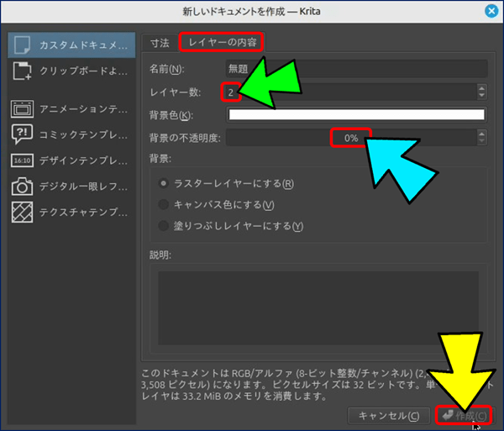This screenshot has width=504, height=431.
Task: Select the Texture Templates icon
Action: [x=23, y=213]
